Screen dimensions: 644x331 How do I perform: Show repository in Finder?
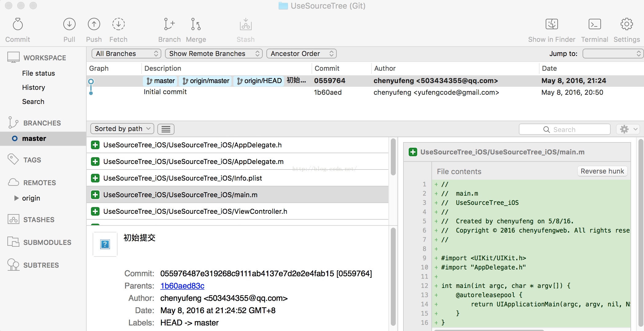point(552,25)
